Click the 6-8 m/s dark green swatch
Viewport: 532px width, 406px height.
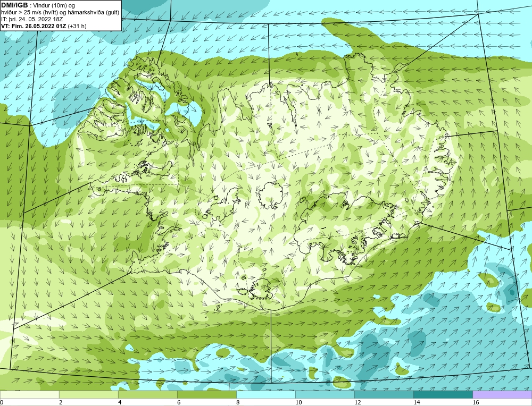[x=206, y=394]
